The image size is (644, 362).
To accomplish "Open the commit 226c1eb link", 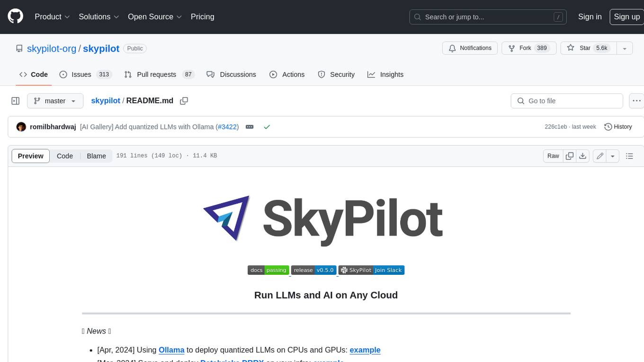I will 556,127.
